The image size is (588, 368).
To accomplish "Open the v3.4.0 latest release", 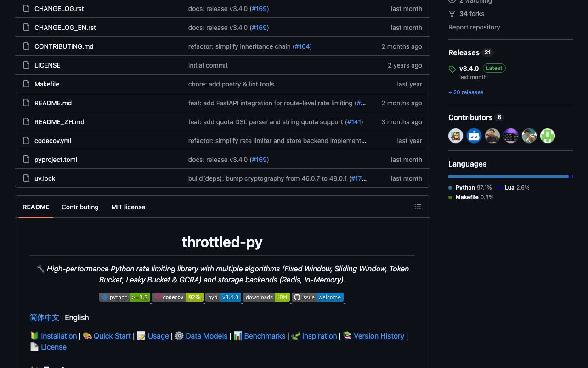I will (469, 69).
